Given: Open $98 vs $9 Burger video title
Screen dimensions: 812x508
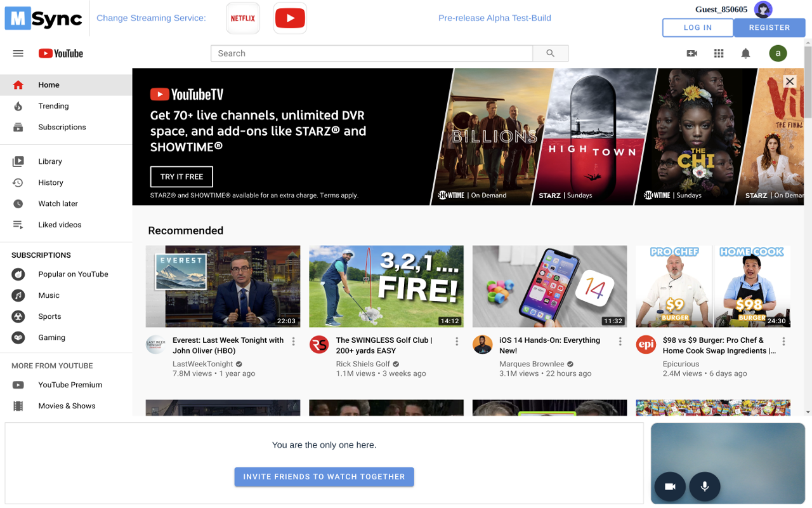Looking at the screenshot, I should (719, 345).
